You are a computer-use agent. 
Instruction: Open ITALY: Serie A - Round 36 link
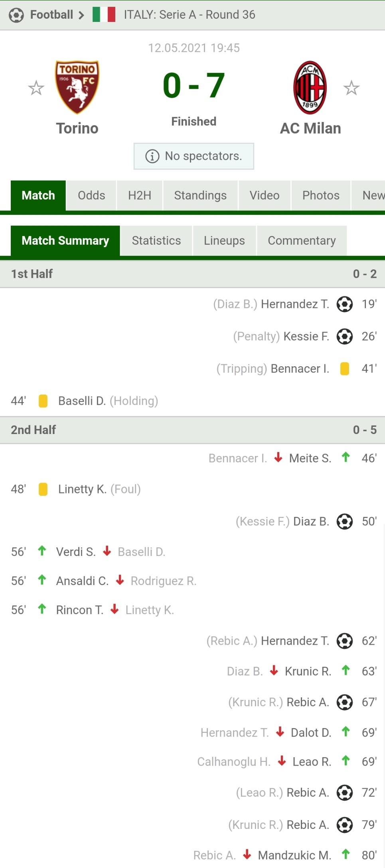pos(190,15)
